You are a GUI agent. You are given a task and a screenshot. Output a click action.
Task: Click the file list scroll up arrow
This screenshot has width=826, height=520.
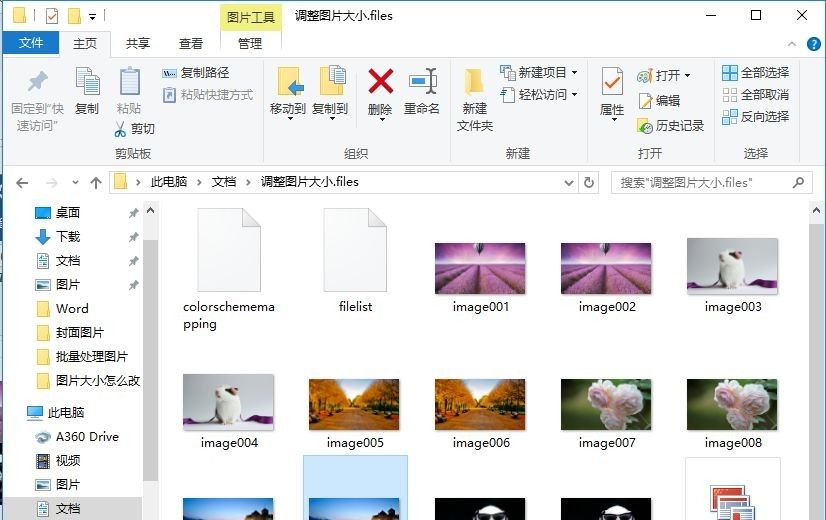(817, 211)
